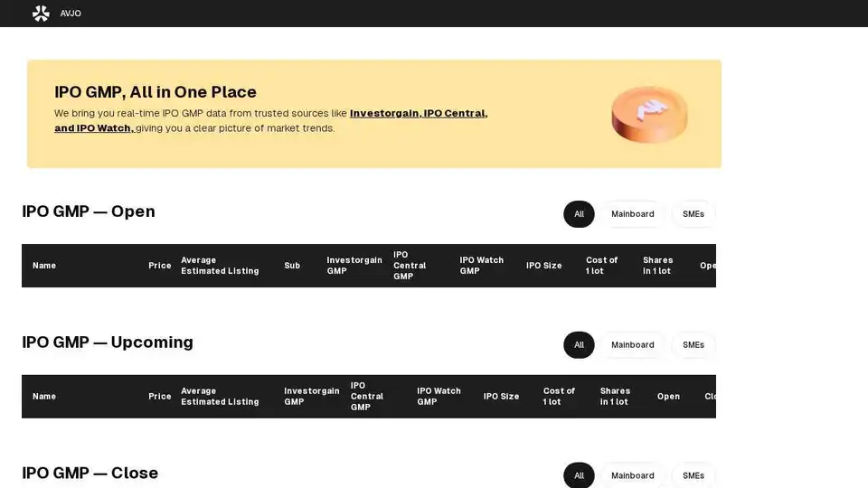Click Cost of 1 lot header in Open table
Screen dimensions: 868x488
(x=601, y=266)
